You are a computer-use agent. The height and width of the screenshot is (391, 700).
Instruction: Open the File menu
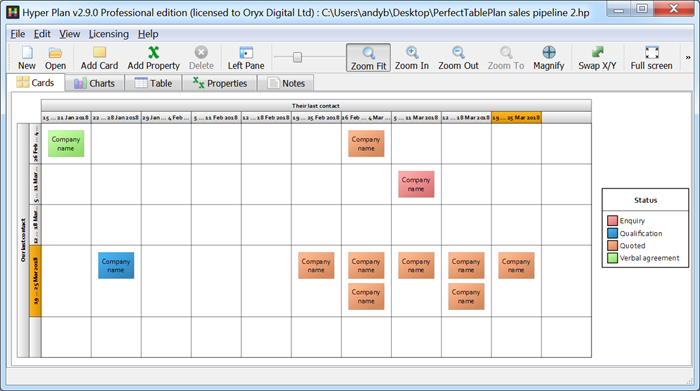(x=18, y=34)
